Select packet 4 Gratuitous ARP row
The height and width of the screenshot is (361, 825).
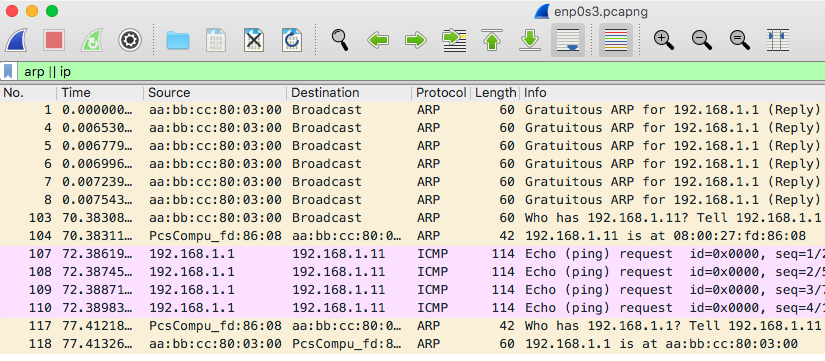[412, 128]
